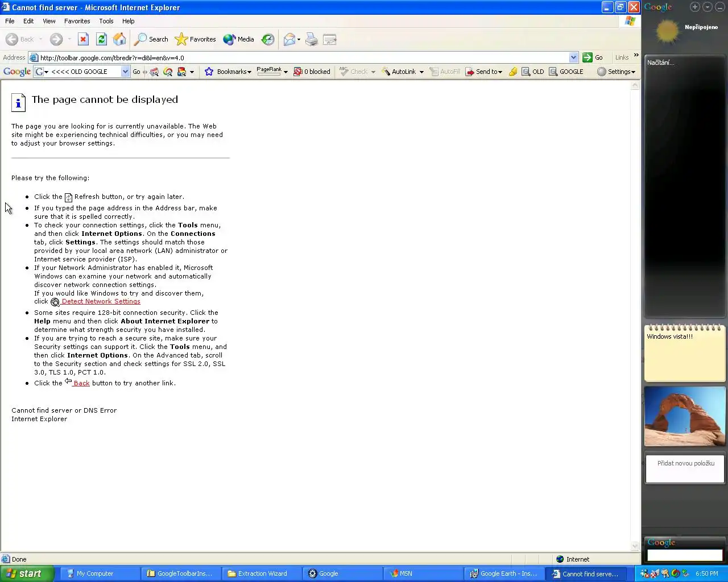Switch to My Computer taskbar button

[x=99, y=573]
